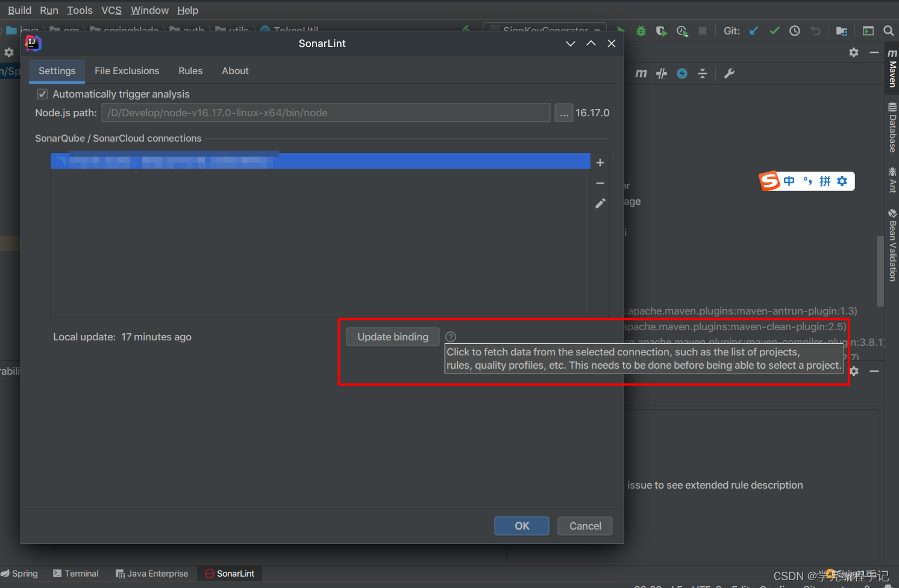Open the Ant tool window sidebar icon

tap(892, 181)
